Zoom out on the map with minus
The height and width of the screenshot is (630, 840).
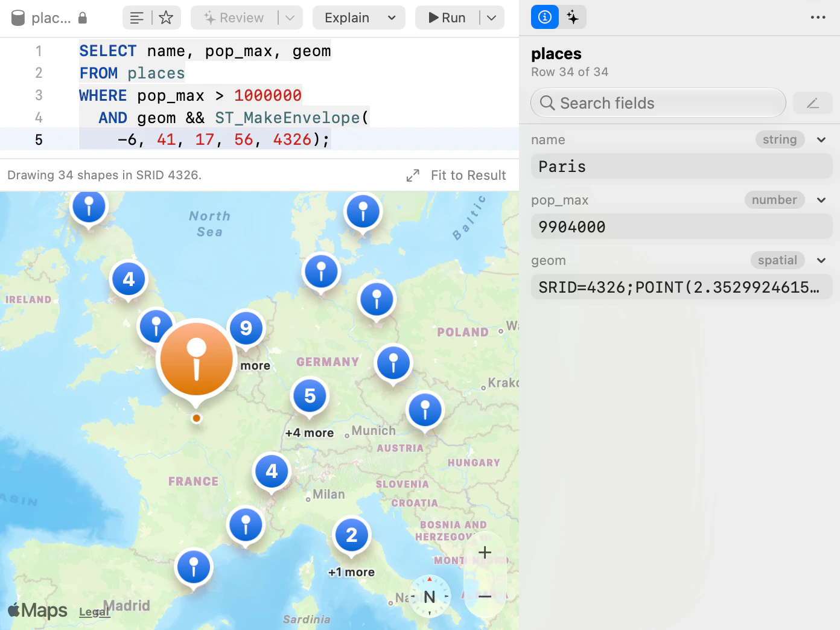click(x=485, y=596)
